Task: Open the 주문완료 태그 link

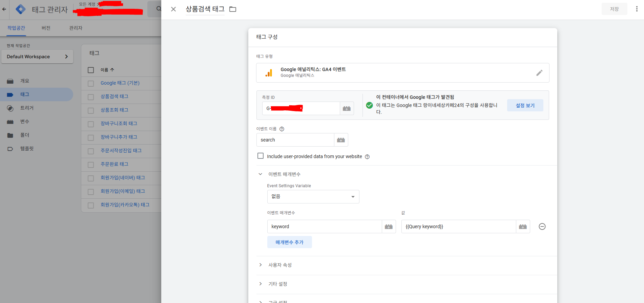Action: coord(114,164)
